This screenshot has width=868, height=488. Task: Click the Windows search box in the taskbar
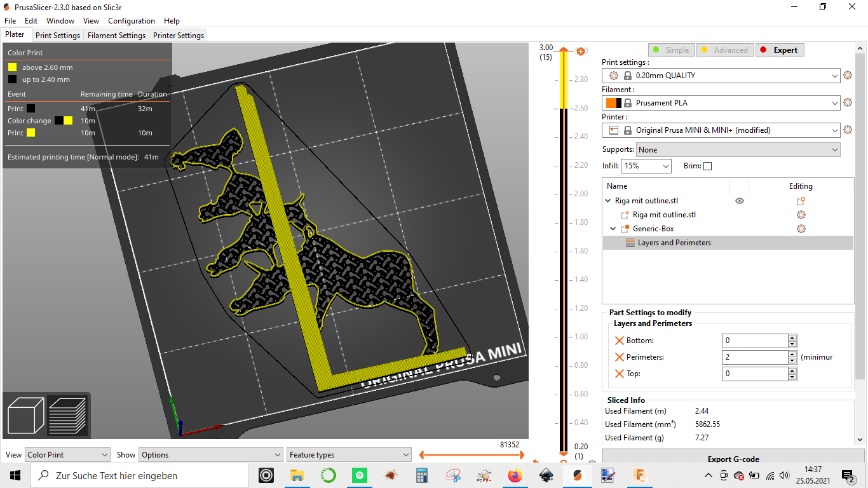[x=140, y=475]
